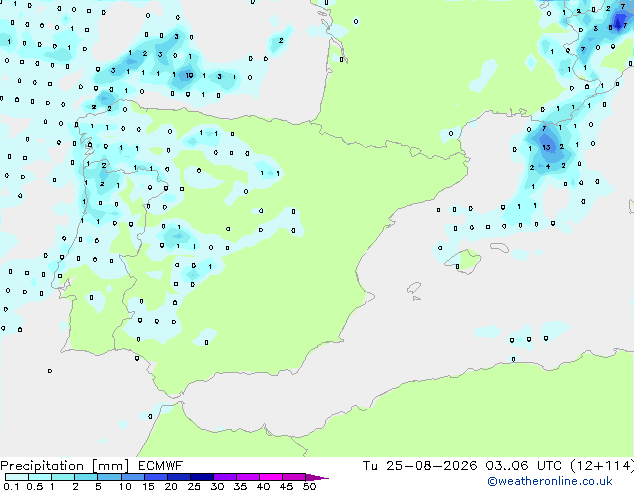634x490 pixels.
Task: Click legend tick label '30'
Action: click(x=217, y=486)
